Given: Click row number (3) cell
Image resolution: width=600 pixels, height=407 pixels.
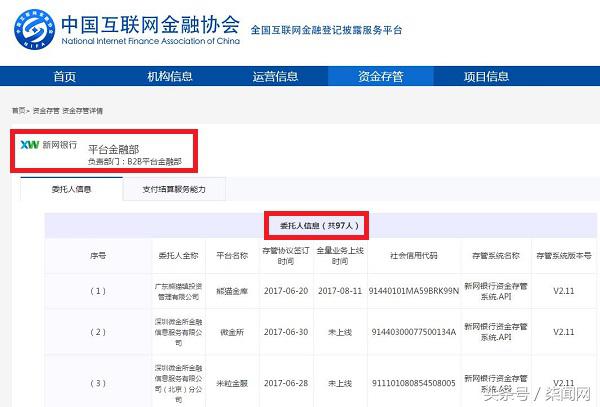Looking at the screenshot, I should coord(98,383).
